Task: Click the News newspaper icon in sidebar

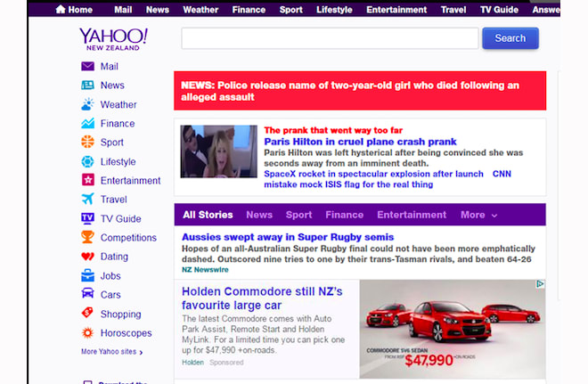Action: [x=87, y=86]
